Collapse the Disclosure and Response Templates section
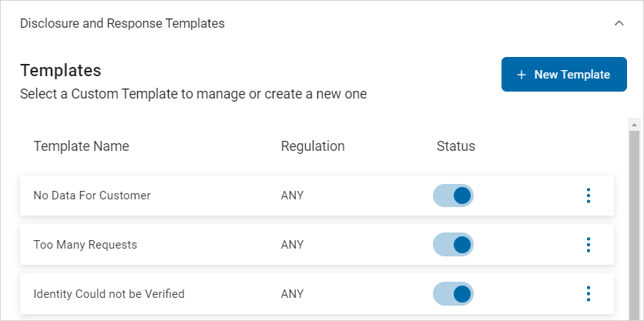The width and height of the screenshot is (644, 321). (619, 23)
